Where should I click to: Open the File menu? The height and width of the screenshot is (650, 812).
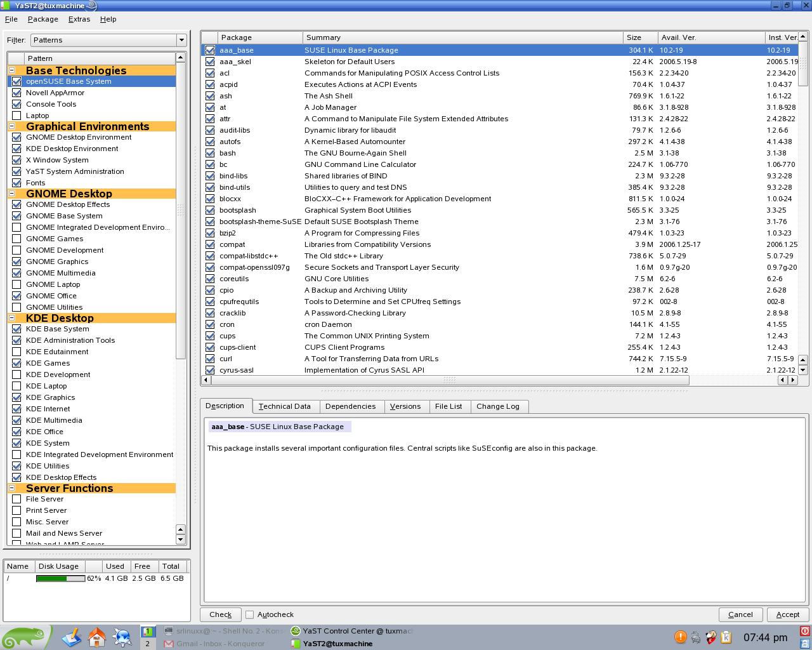(x=11, y=19)
